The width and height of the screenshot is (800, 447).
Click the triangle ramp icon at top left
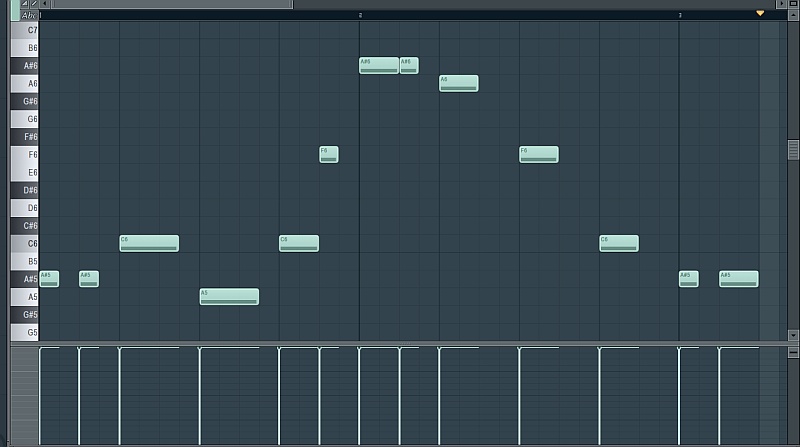tap(25, 4)
